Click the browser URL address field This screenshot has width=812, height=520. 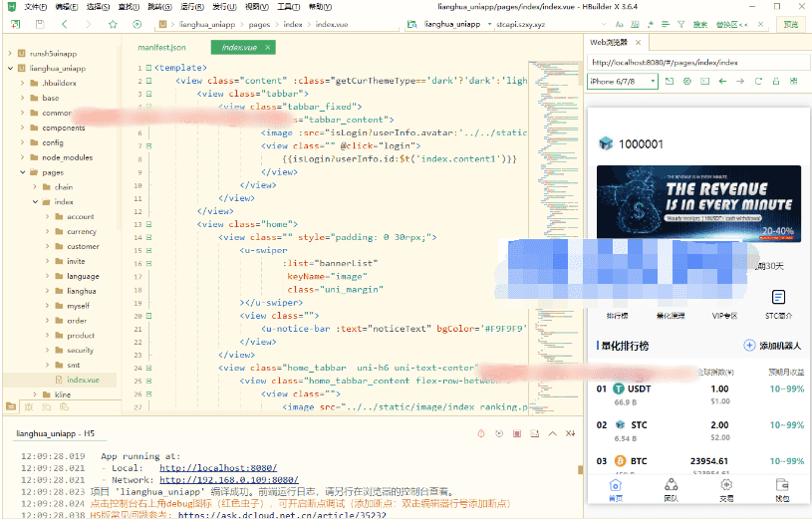[x=698, y=62]
